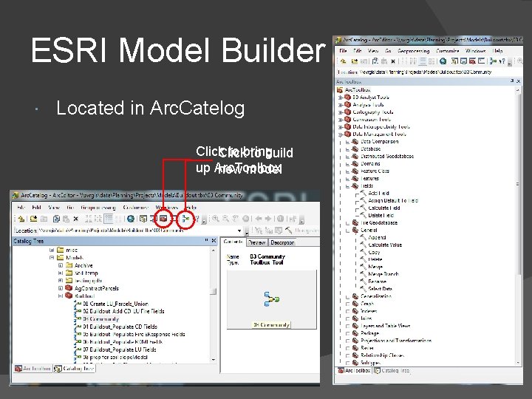Click What's This help icon in ArcToolbox window
This screenshot has height=399, width=532.
[502, 61]
